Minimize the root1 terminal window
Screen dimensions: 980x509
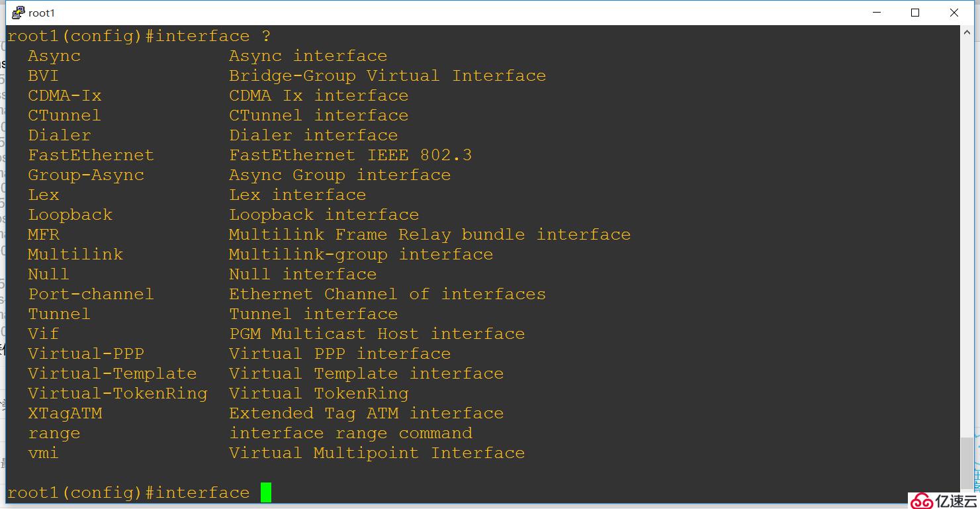coord(876,13)
